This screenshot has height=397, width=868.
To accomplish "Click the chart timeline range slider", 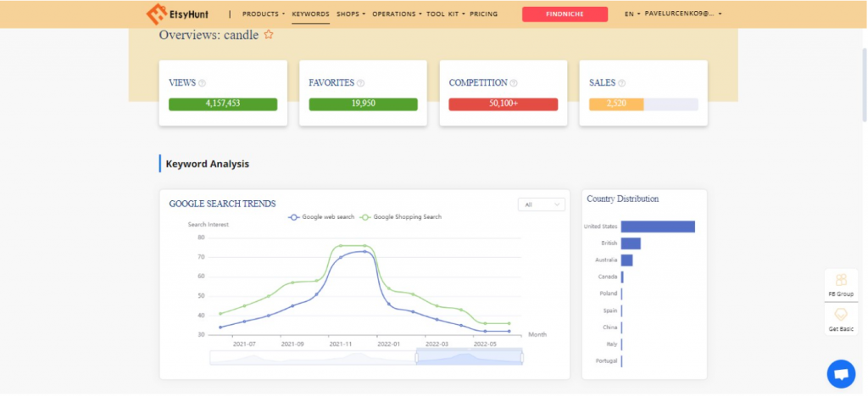I will [469, 357].
